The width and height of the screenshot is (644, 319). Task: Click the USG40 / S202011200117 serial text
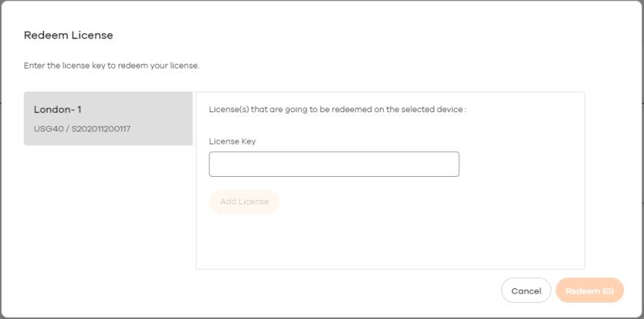pyautogui.click(x=82, y=128)
